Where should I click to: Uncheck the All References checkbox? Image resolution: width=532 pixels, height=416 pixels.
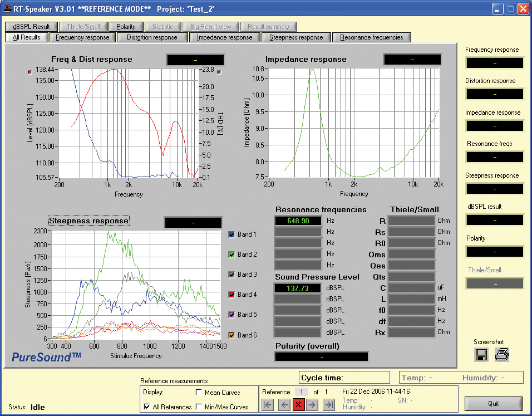coord(147,407)
